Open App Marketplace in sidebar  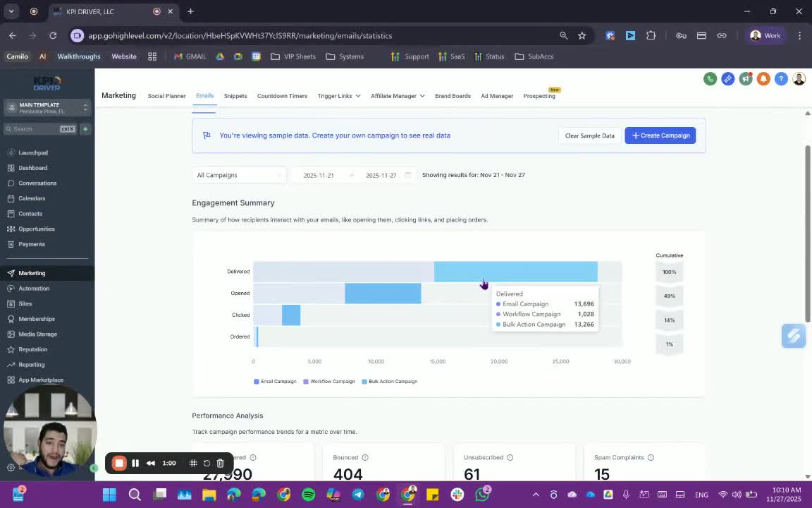click(40, 380)
